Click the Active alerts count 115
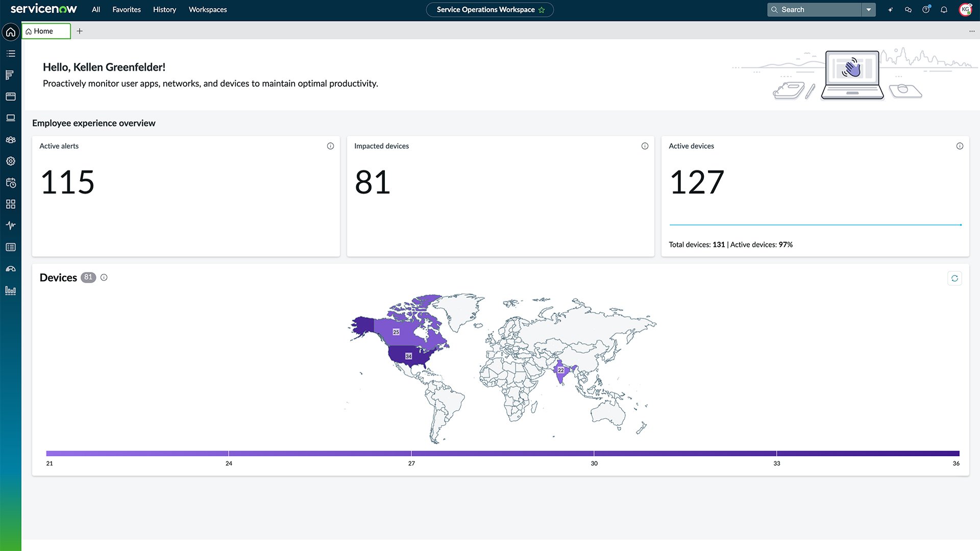The width and height of the screenshot is (980, 551). (67, 182)
